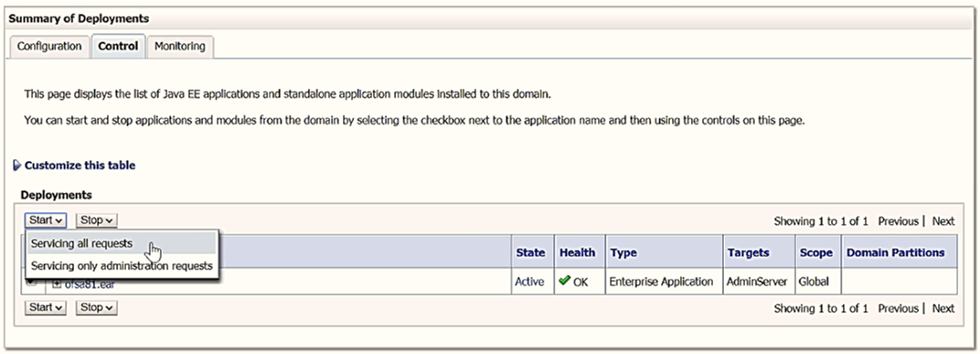Image resolution: width=980 pixels, height=354 pixels.
Task: Sort by the Health column header
Action: pyautogui.click(x=577, y=252)
